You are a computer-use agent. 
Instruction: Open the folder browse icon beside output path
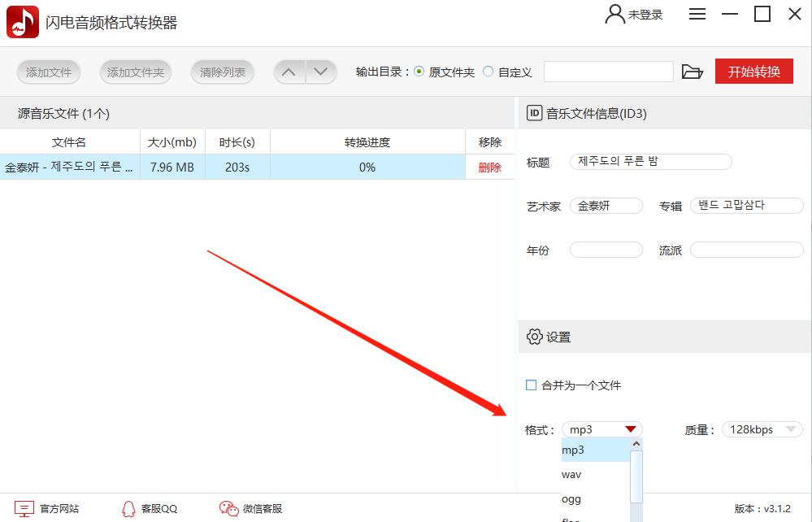coord(693,72)
